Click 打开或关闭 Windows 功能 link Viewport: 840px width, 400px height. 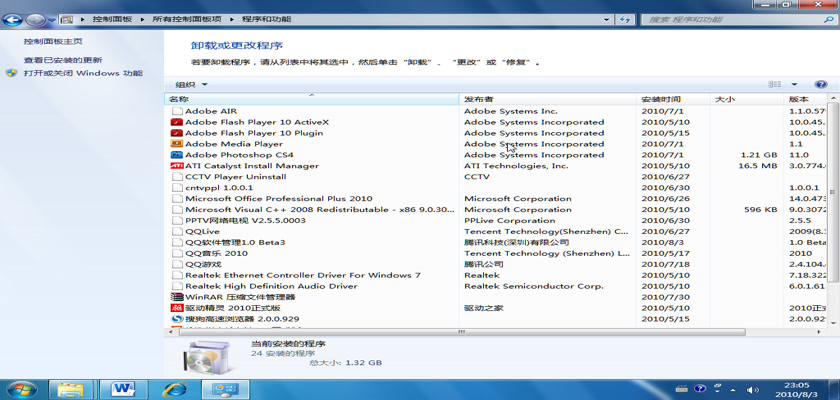click(83, 73)
